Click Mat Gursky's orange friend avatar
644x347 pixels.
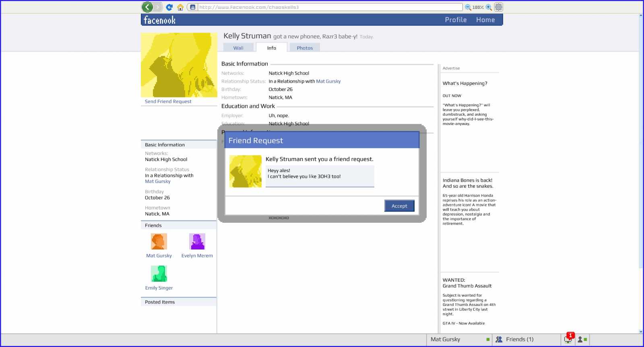pos(159,241)
